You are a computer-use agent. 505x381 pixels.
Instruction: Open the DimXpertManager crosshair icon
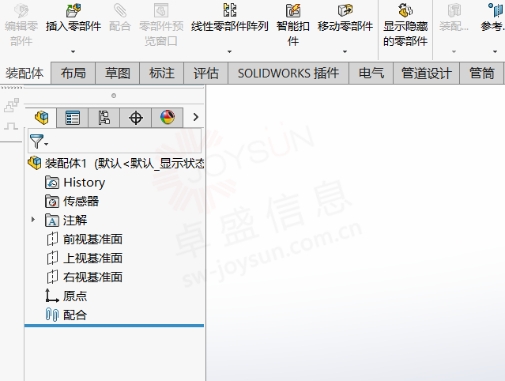135,118
